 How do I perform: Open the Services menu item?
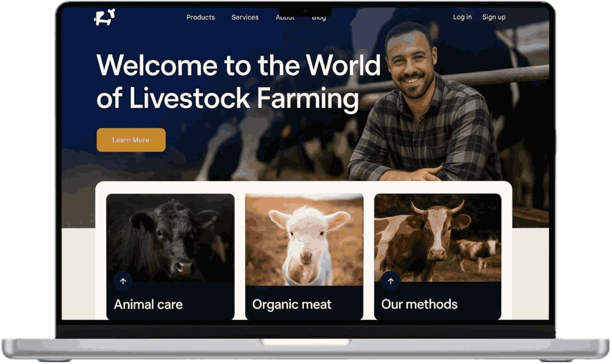[245, 17]
